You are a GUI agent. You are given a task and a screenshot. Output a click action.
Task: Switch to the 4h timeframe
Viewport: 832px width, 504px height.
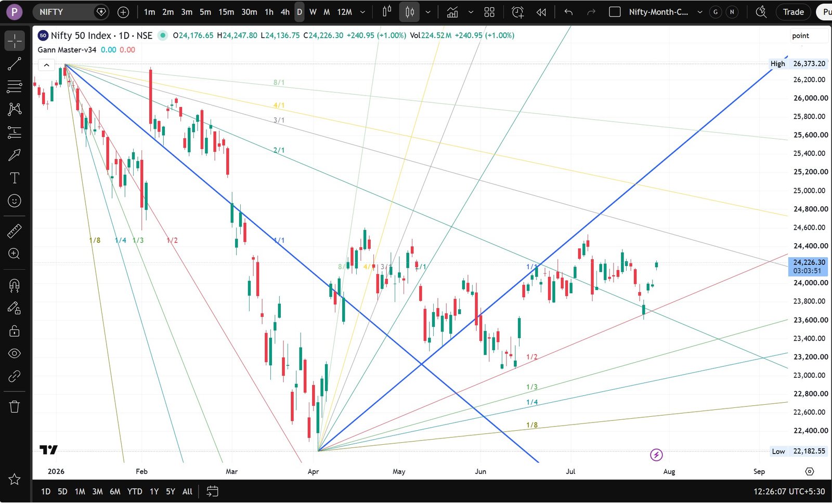coord(285,12)
